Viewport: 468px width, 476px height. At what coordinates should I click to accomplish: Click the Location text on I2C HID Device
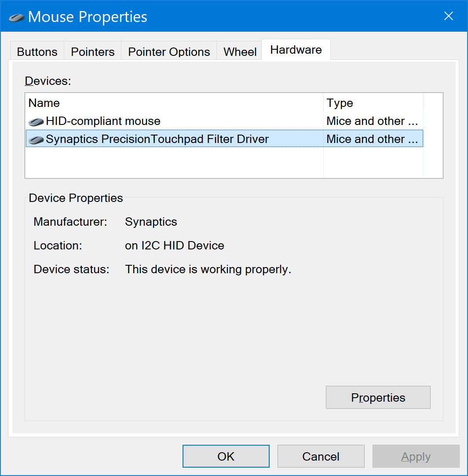(x=175, y=245)
